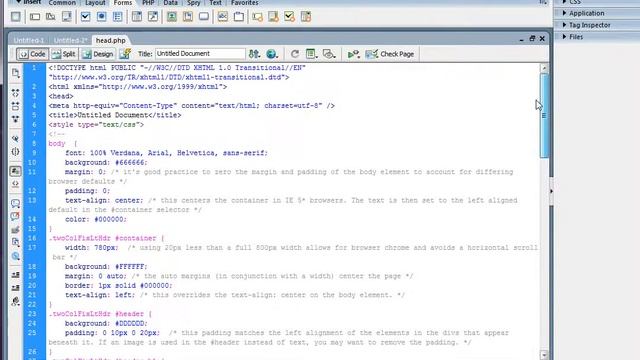Open Preview in Browser globe menu
The height and width of the screenshot is (360, 640).
272,54
